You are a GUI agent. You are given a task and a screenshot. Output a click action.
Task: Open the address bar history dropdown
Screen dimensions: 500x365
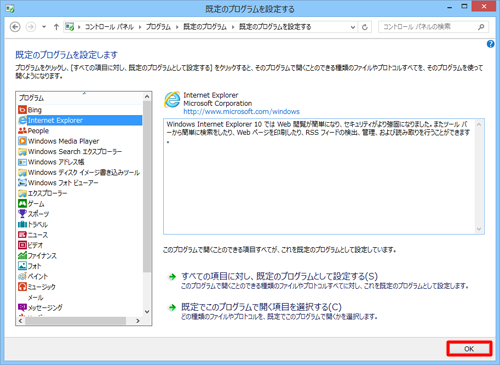point(353,27)
